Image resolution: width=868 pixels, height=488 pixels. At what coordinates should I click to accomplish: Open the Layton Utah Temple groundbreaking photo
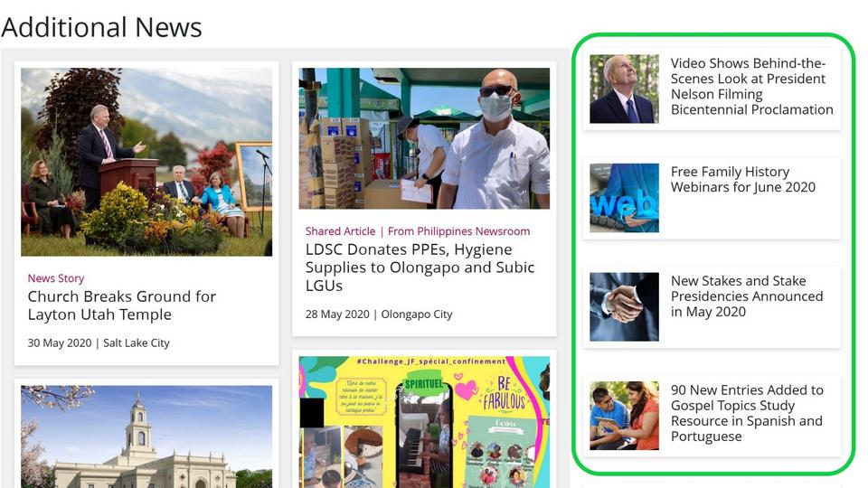146,162
